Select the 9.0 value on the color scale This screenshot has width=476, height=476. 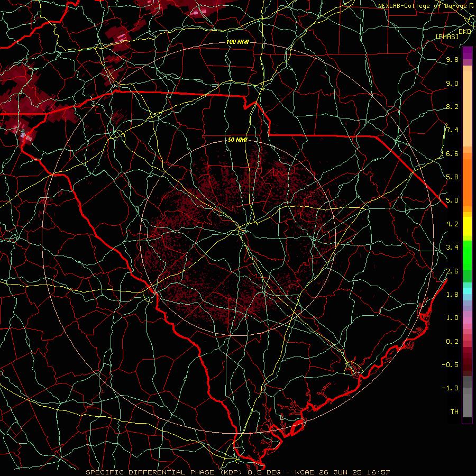pos(452,83)
